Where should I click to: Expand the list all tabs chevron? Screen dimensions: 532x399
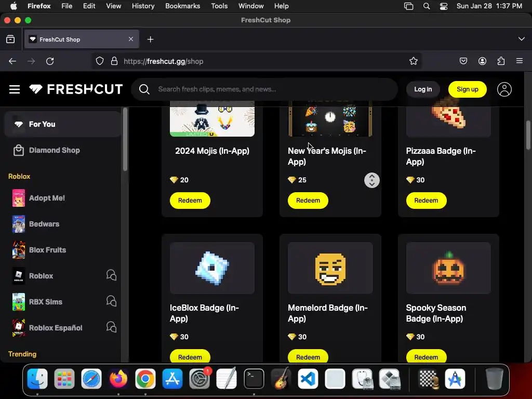pyautogui.click(x=522, y=39)
